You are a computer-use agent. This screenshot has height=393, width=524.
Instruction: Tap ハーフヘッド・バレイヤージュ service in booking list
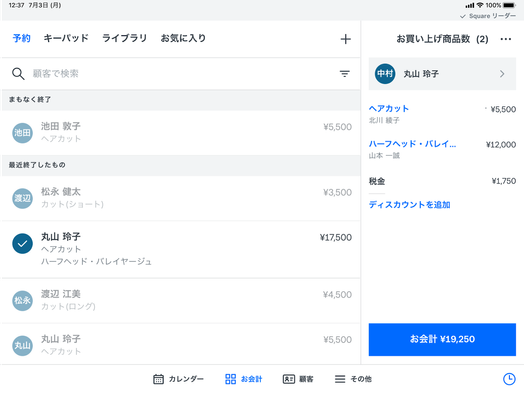coord(96,261)
